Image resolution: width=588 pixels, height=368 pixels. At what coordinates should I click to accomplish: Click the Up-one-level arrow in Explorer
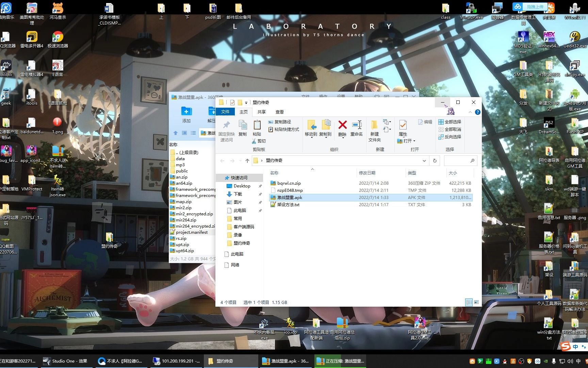[x=247, y=160]
